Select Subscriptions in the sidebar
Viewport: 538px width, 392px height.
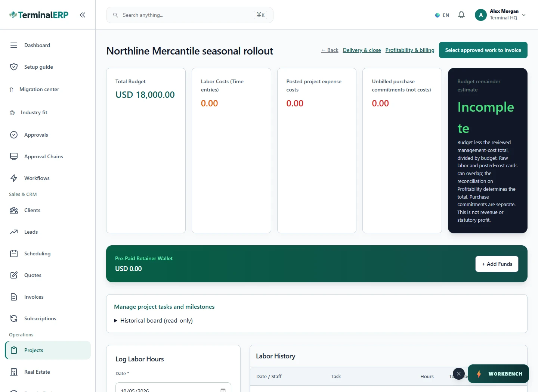48,318
